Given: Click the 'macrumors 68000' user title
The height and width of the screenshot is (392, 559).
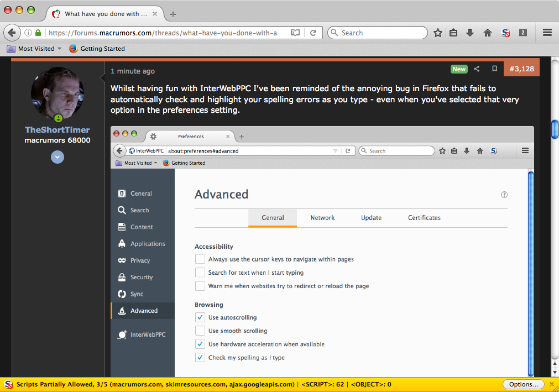Looking at the screenshot, I should (x=58, y=140).
